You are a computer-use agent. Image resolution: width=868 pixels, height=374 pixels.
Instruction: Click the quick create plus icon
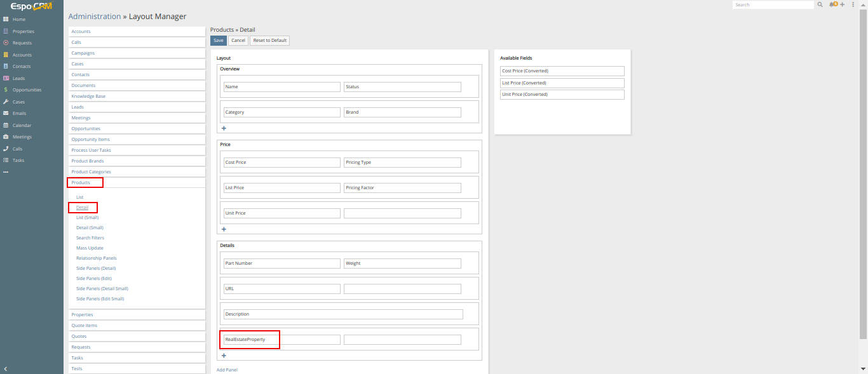842,4
